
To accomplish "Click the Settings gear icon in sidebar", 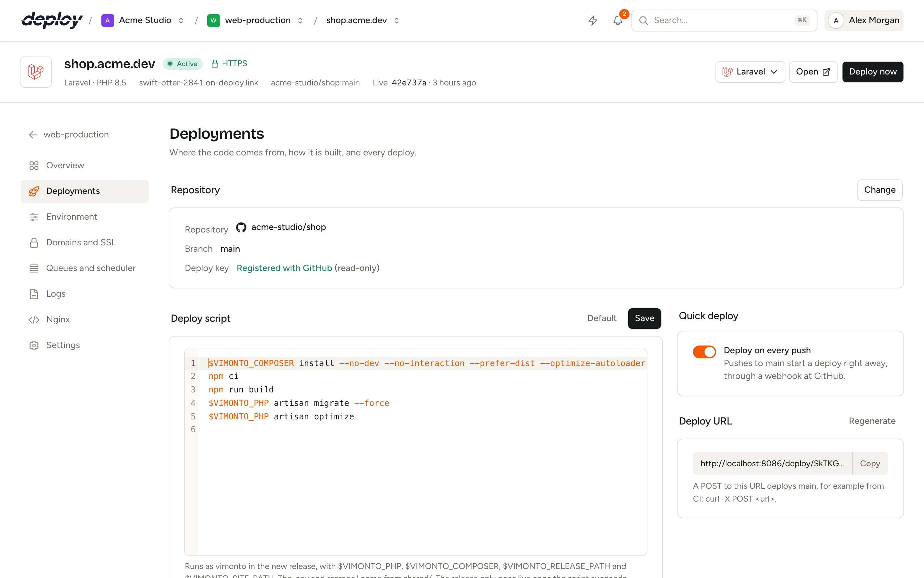I will point(34,345).
